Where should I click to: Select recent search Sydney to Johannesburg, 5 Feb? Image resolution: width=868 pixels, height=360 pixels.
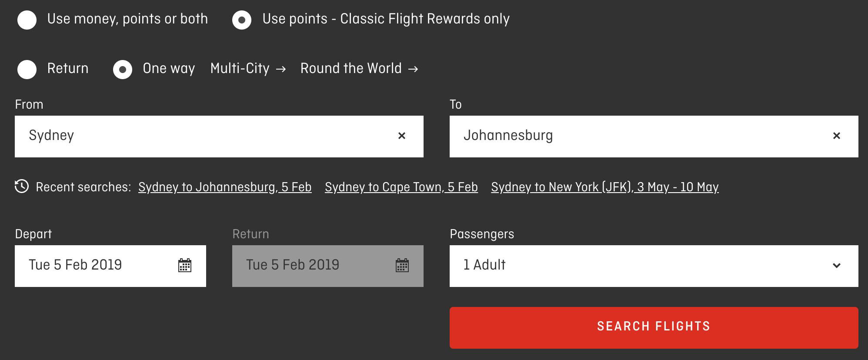pyautogui.click(x=225, y=187)
